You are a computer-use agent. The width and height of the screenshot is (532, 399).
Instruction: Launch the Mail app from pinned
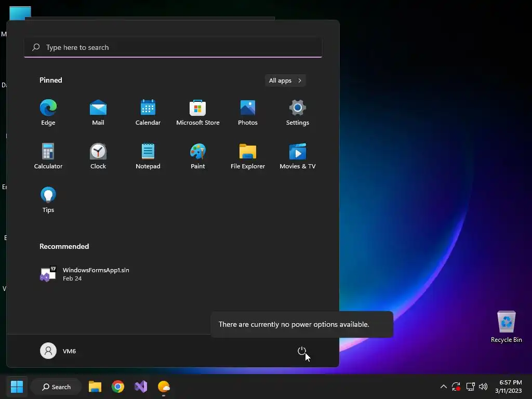pyautogui.click(x=98, y=112)
